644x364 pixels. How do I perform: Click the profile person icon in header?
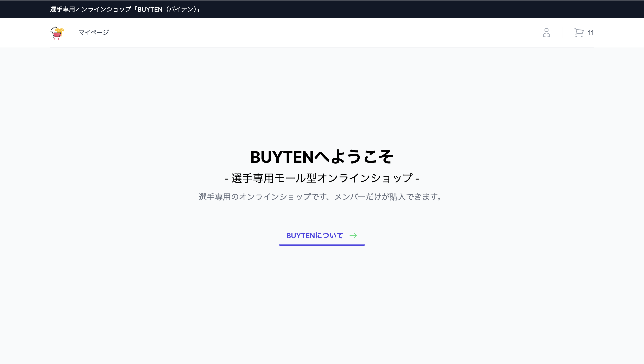pyautogui.click(x=547, y=32)
